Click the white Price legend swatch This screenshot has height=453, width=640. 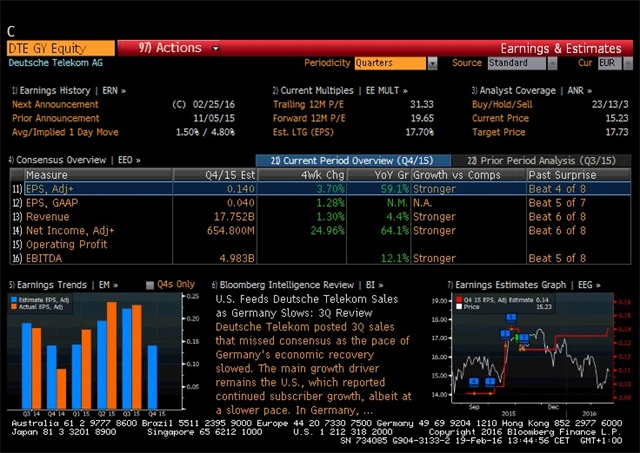click(x=459, y=306)
